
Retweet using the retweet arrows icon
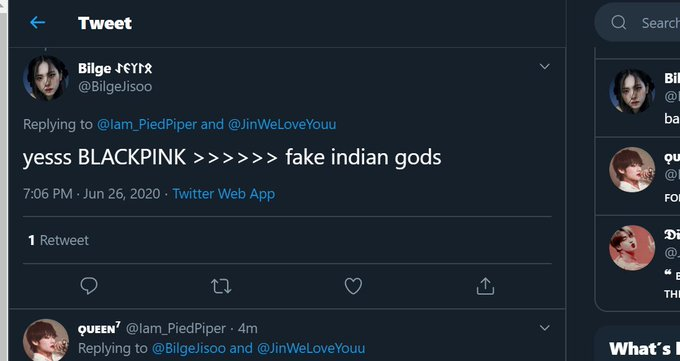tap(221, 286)
